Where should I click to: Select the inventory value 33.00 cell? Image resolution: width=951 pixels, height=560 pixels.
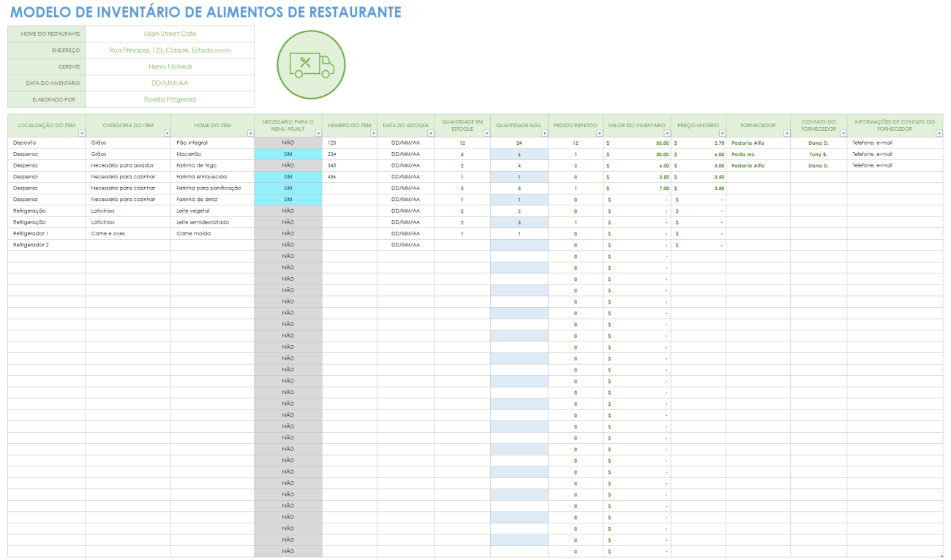point(637,143)
